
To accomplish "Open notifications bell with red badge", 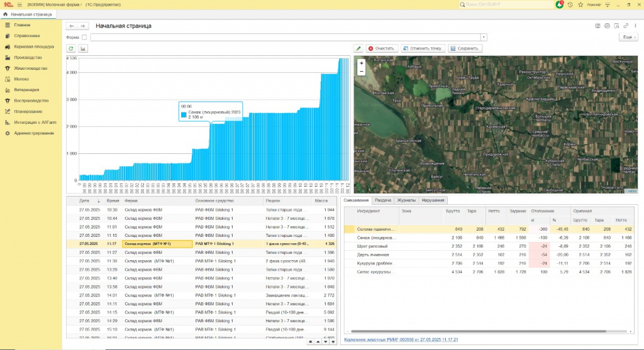I will pos(559,4).
